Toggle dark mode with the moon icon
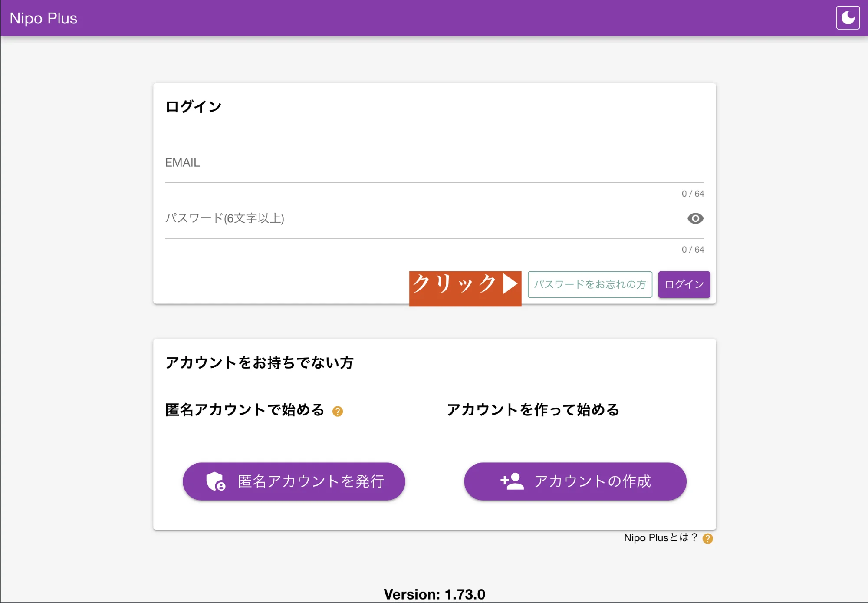 (x=847, y=18)
